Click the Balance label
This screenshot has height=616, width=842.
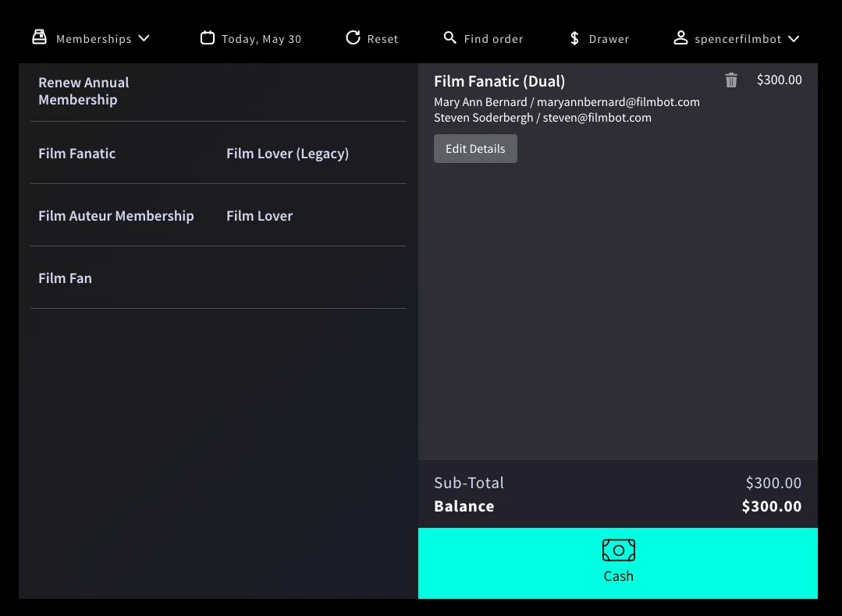point(464,506)
